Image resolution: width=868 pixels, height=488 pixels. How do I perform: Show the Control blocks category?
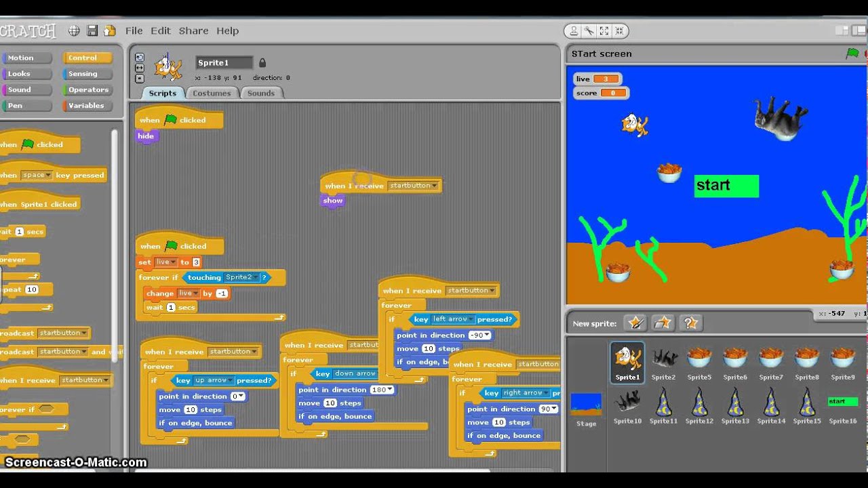click(x=87, y=58)
